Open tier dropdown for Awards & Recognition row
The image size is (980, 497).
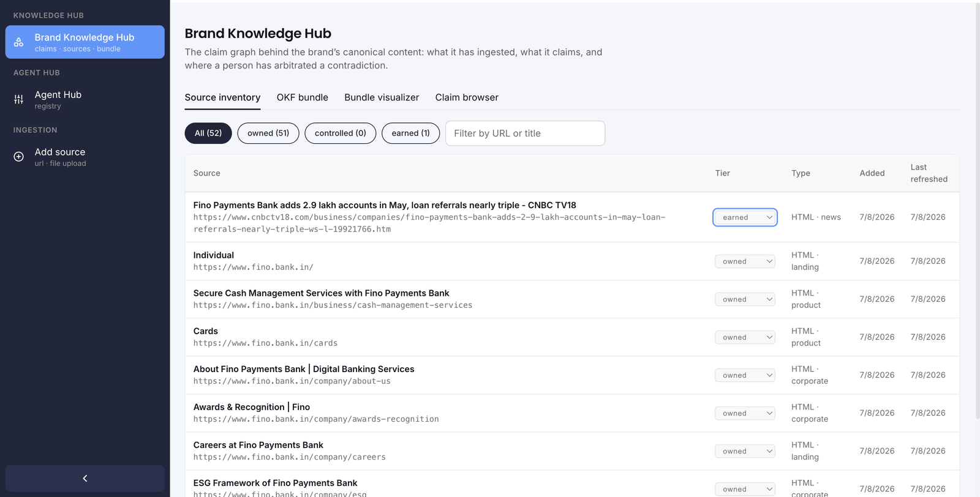tap(745, 413)
